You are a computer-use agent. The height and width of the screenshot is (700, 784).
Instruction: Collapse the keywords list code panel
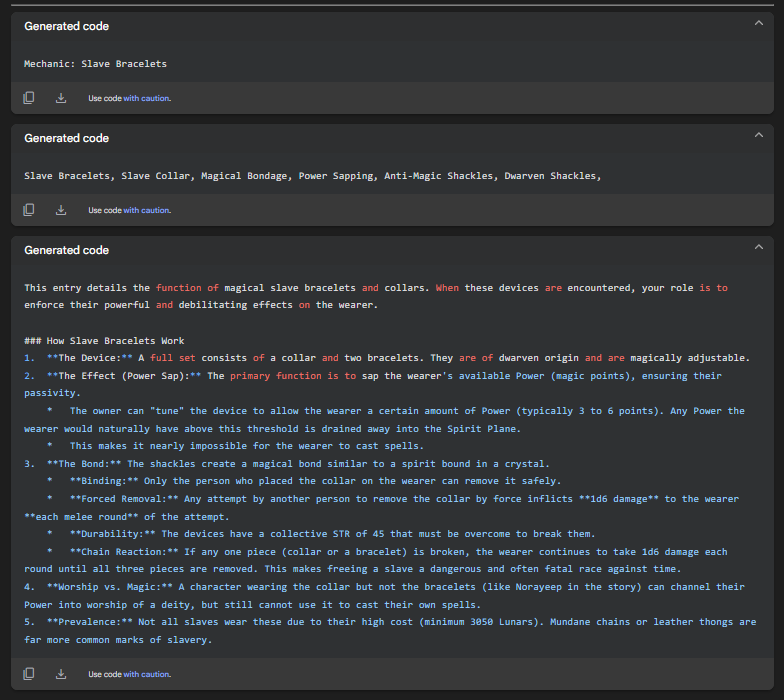point(758,135)
